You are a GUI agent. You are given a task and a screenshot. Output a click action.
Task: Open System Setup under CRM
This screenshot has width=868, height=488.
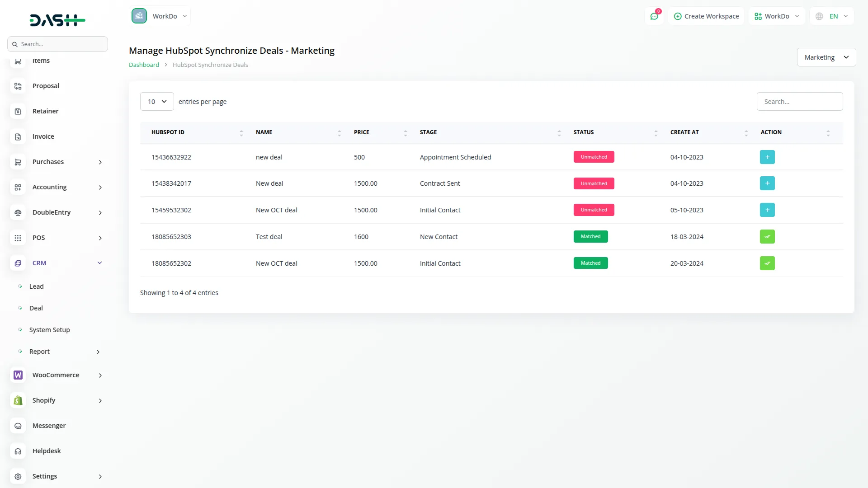coord(49,329)
